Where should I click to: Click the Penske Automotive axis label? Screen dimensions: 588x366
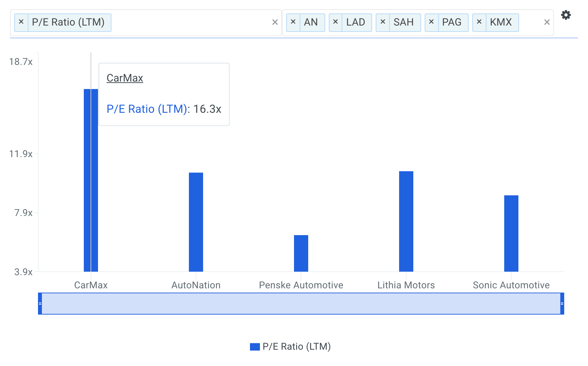301,285
